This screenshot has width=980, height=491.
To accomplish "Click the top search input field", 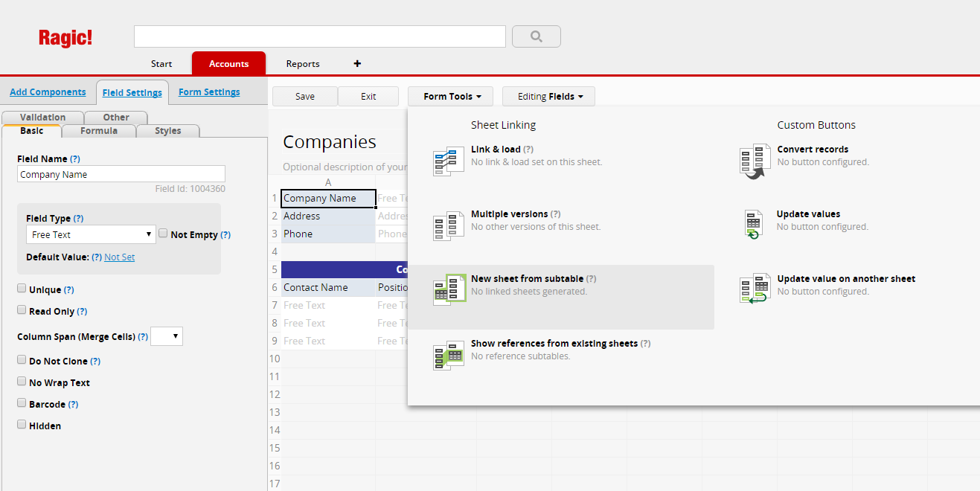I will click(320, 36).
